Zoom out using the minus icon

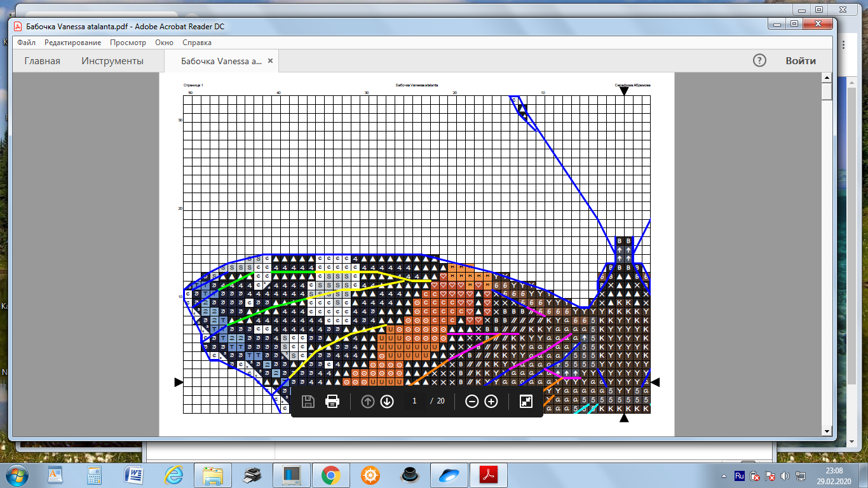pos(472,402)
